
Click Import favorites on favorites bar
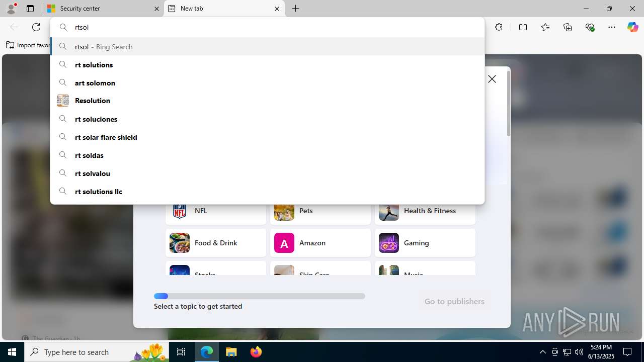click(28, 45)
